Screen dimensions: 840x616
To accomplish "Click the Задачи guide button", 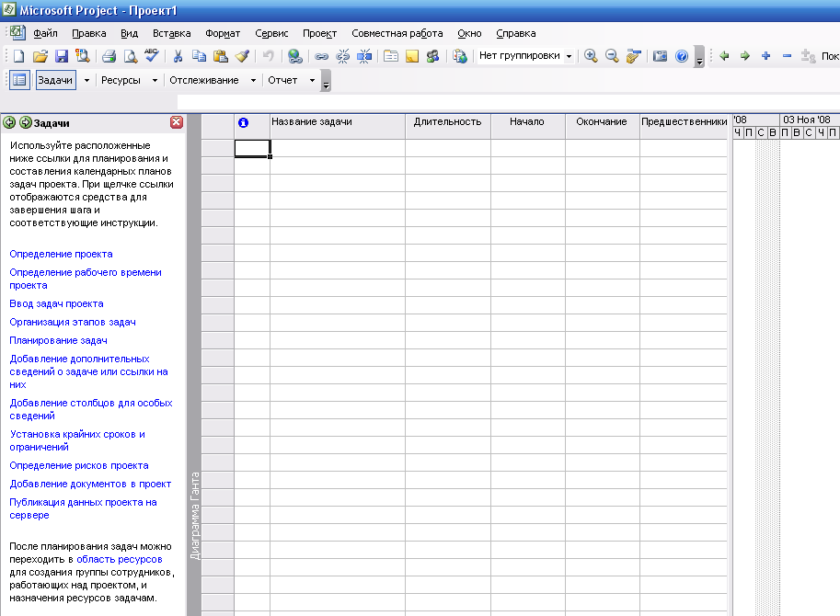I will [56, 80].
